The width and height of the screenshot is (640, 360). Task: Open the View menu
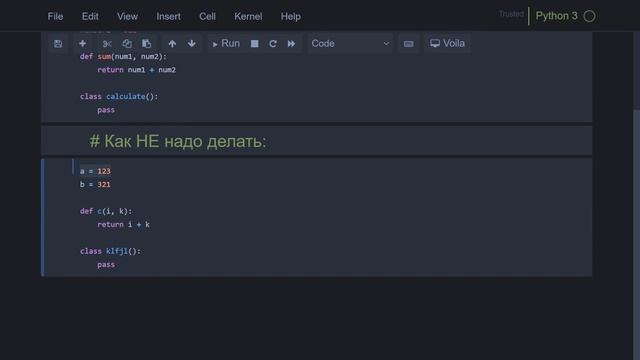tap(127, 16)
